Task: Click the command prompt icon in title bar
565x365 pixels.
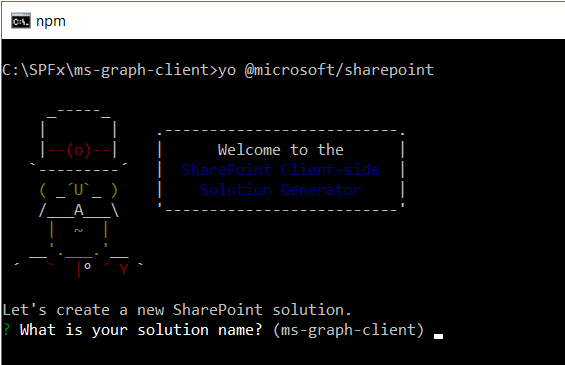Action: pos(21,21)
